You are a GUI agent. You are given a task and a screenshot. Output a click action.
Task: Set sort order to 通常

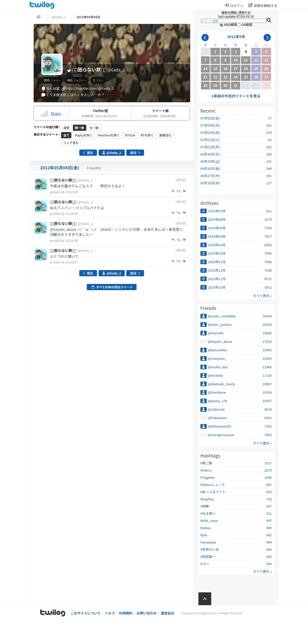coord(66,128)
